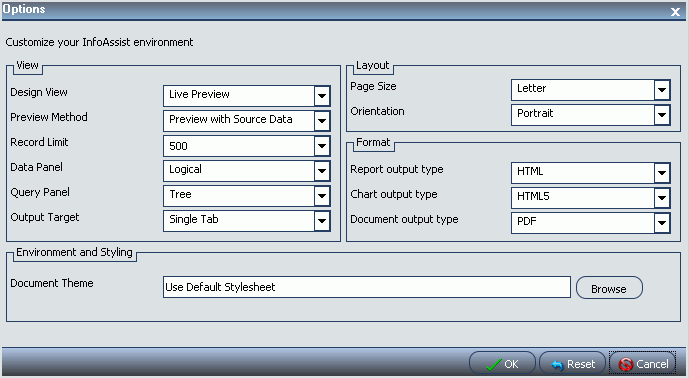
Task: Click the Preview Method label
Action: tap(49, 117)
